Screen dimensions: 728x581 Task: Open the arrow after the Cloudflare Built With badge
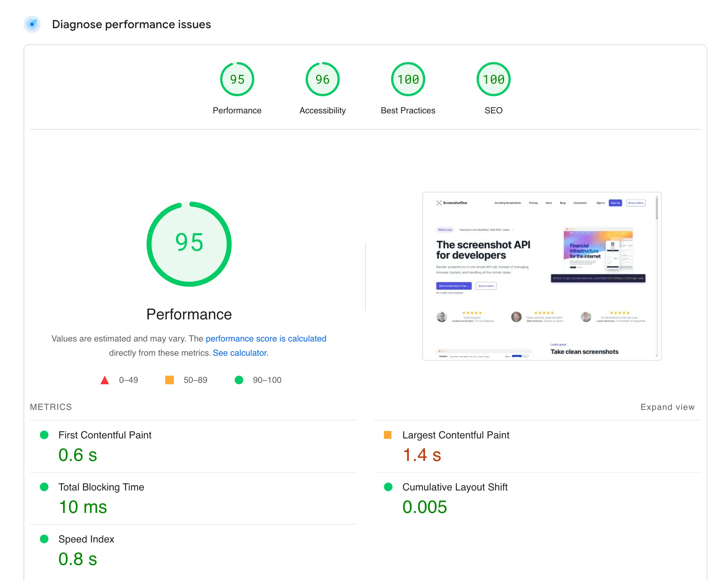pos(513,230)
